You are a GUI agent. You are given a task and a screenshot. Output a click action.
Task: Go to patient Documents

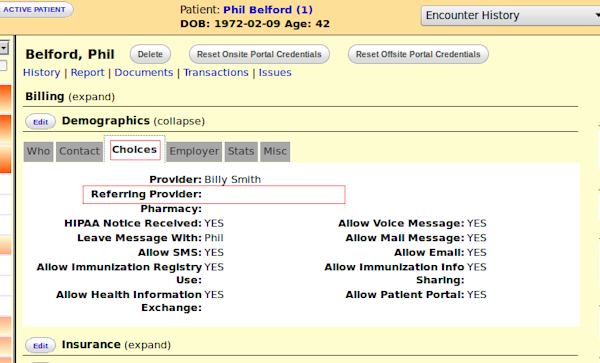coord(143,73)
